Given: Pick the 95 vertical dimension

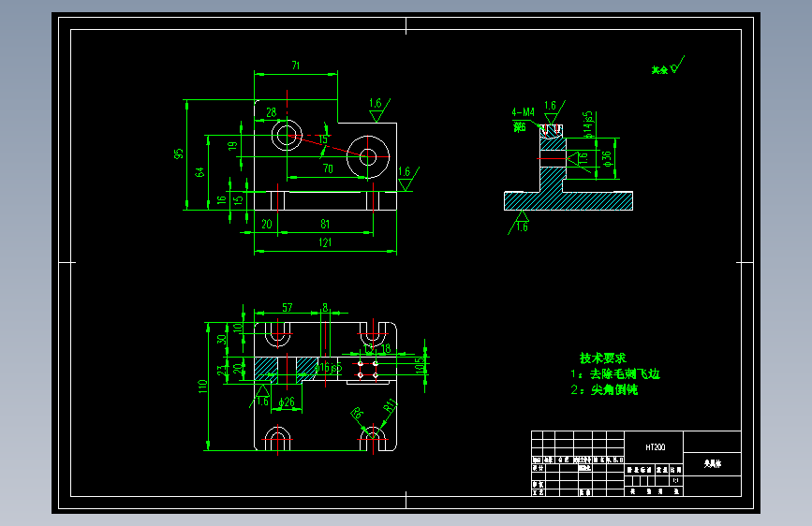Looking at the screenshot, I should pos(179,153).
